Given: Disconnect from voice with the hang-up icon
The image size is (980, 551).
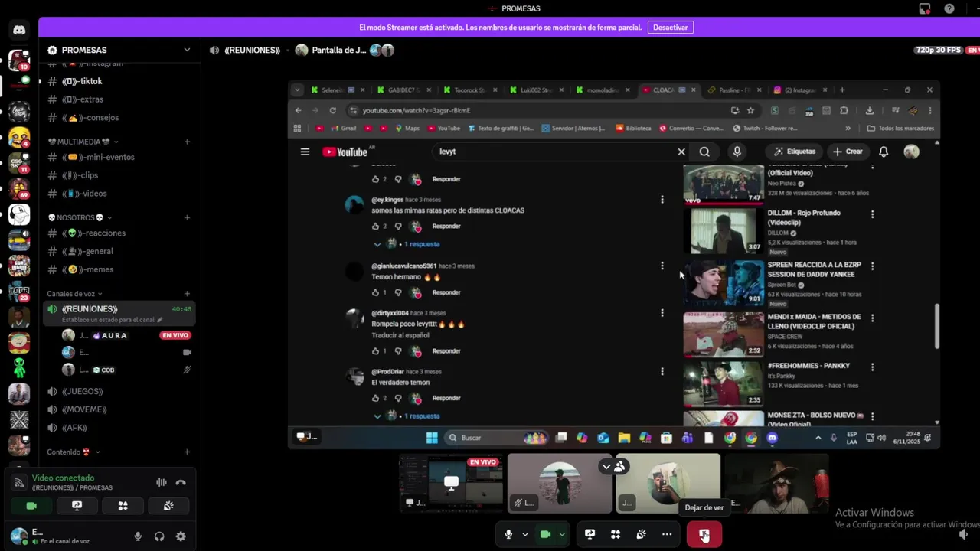Looking at the screenshot, I should point(181,482).
